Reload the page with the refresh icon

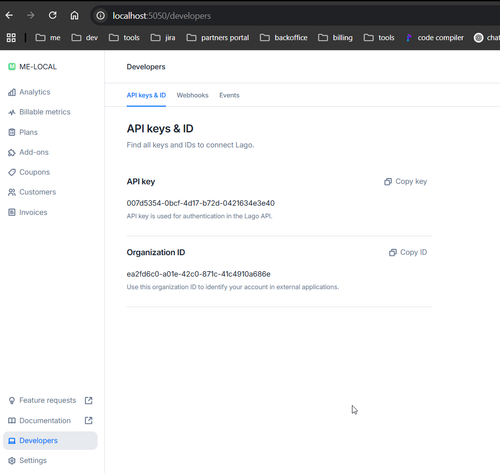click(x=53, y=15)
